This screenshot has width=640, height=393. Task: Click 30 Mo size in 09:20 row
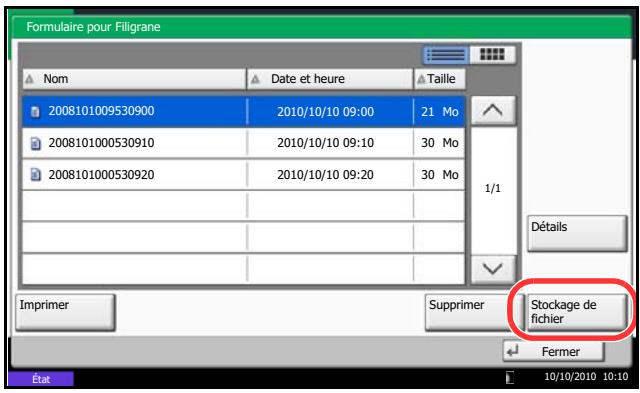(x=440, y=175)
